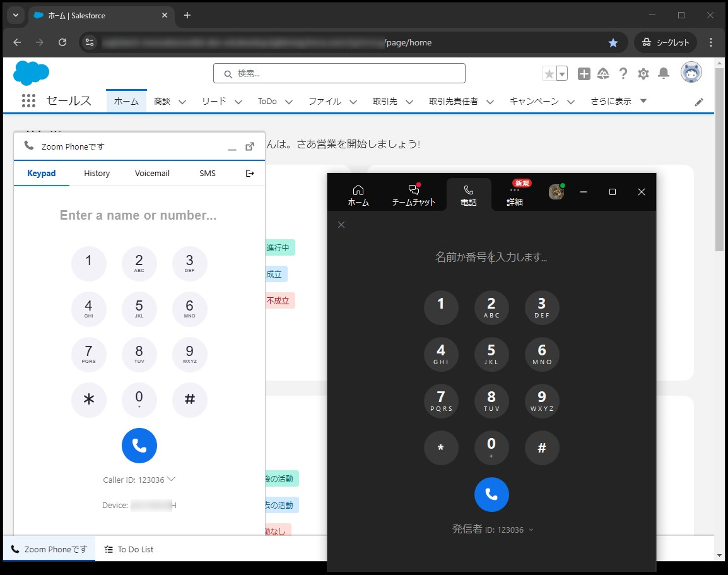Click the browser back arrow
Screen dimensions: 728x575
17,42
